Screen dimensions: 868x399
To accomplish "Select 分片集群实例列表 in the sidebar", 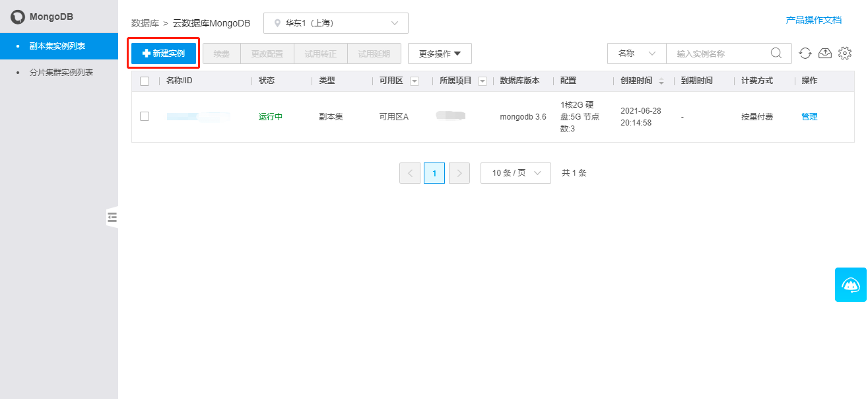I will (x=61, y=73).
